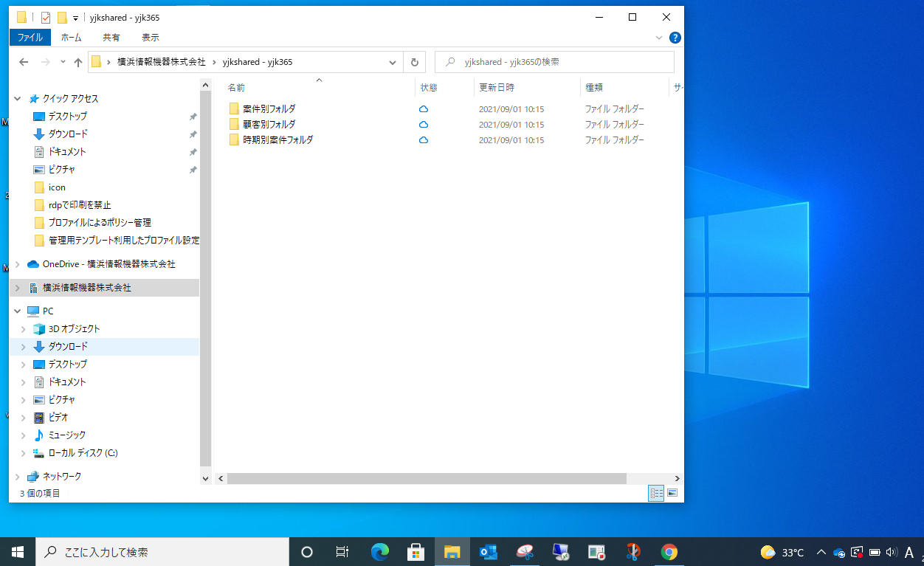Switch to the 表示 ribbon tab
This screenshot has width=924, height=566.
150,38
